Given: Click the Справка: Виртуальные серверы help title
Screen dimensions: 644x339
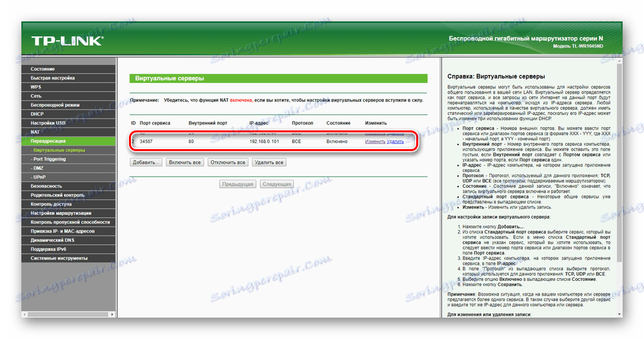Looking at the screenshot, I should point(496,76).
